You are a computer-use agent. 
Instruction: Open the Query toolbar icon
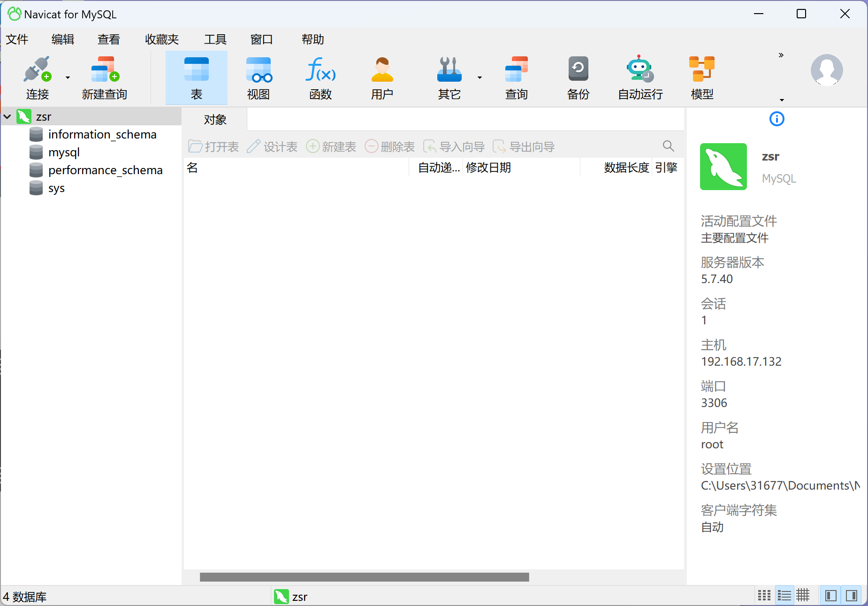pos(517,69)
